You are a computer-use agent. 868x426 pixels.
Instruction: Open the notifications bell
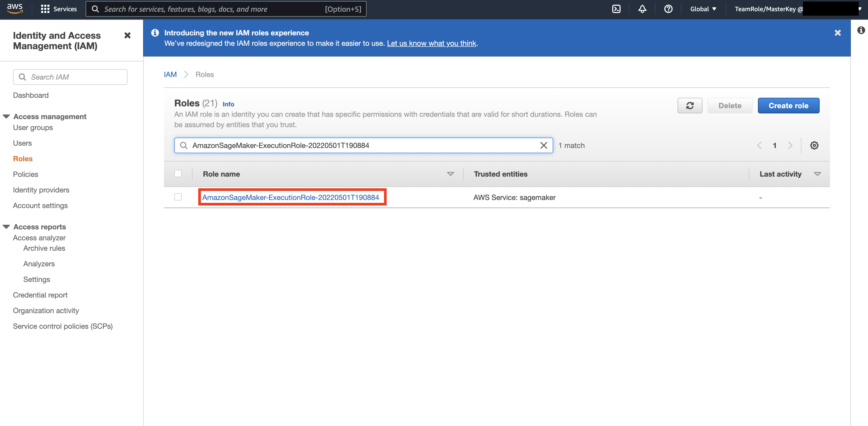642,9
